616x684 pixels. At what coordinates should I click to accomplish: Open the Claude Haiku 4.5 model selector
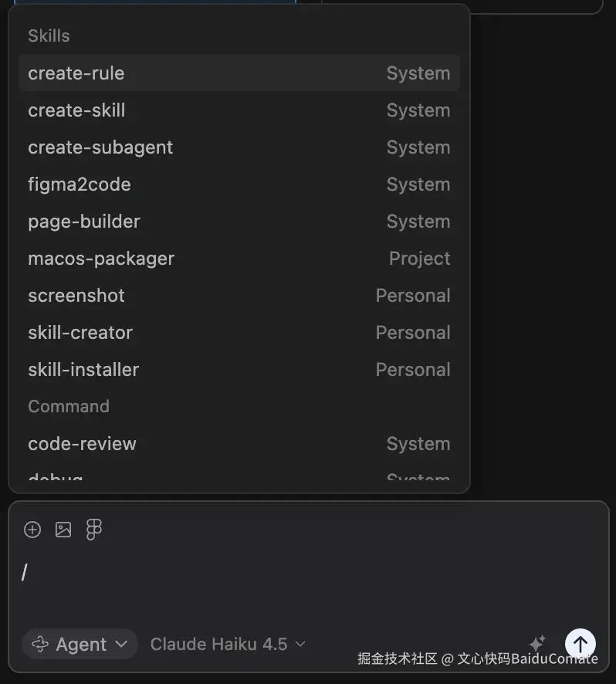click(228, 644)
